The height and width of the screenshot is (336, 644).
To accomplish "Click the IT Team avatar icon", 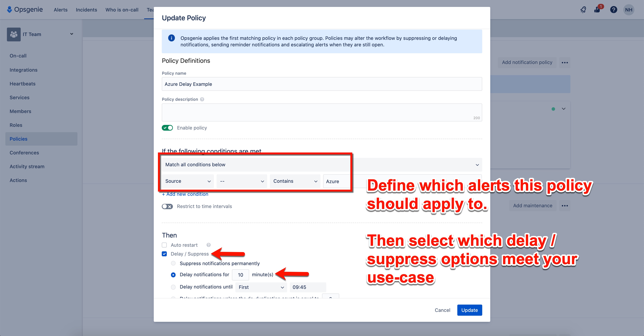I will click(x=13, y=34).
